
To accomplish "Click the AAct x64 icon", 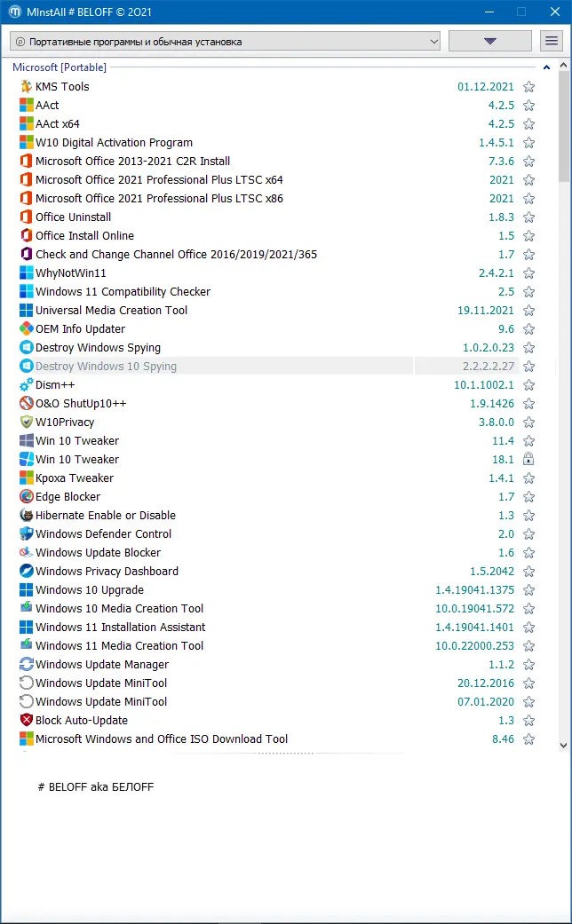I will 26,123.
